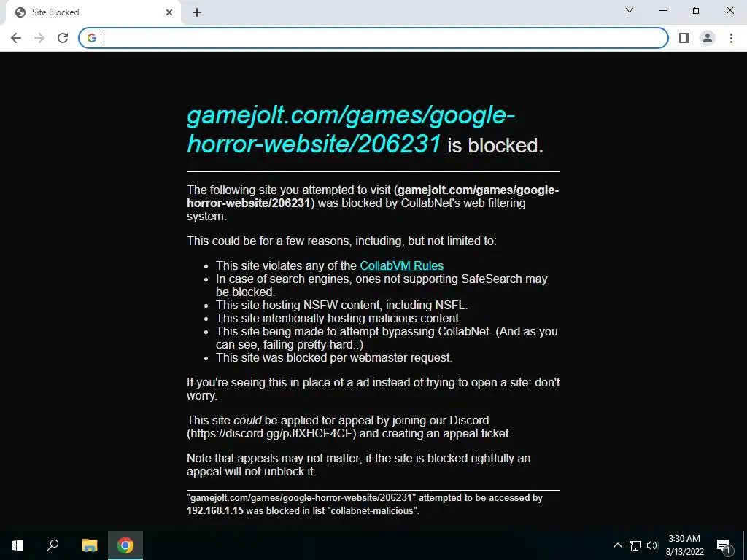The height and width of the screenshot is (560, 747).
Task: Open a new browser tab
Action: point(197,12)
